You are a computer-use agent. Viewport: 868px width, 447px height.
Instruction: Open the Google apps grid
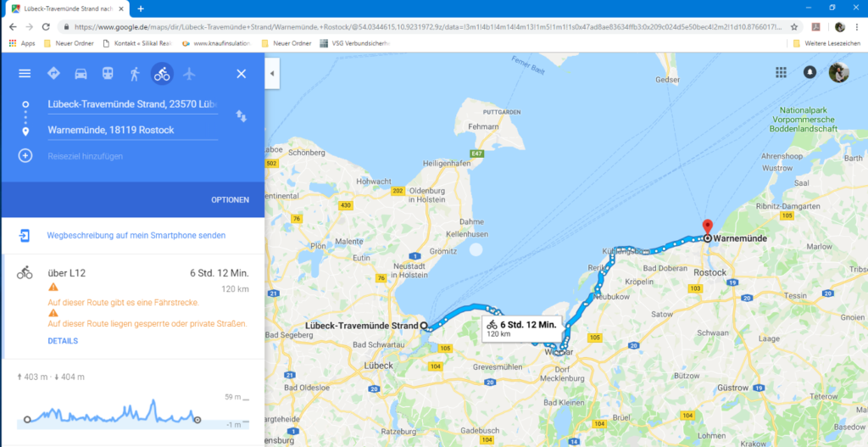(x=781, y=73)
